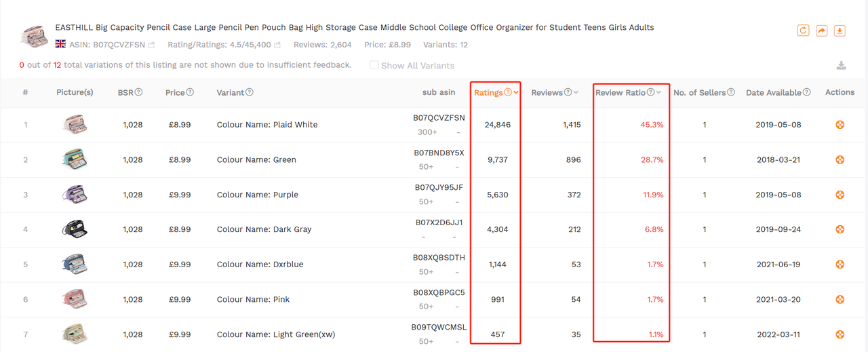Enable the Show All Variants checkbox
868x352 pixels.
pyautogui.click(x=374, y=65)
